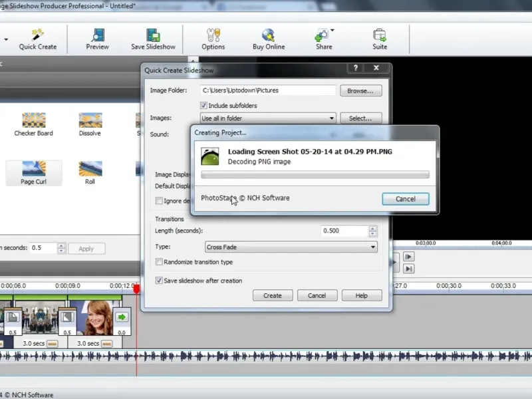Click the red timeline playhead marker
The width and height of the screenshot is (532, 399).
pyautogui.click(x=137, y=289)
